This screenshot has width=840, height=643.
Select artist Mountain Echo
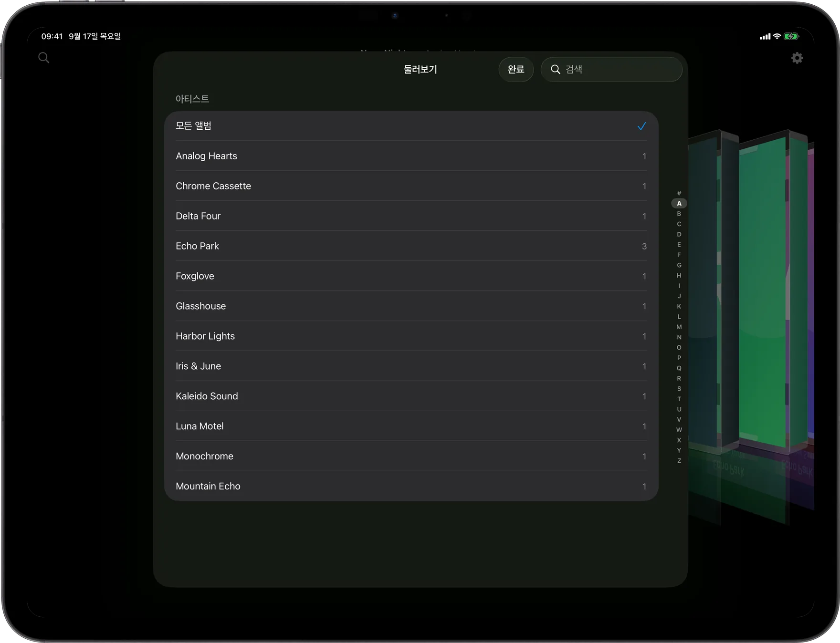coord(411,486)
